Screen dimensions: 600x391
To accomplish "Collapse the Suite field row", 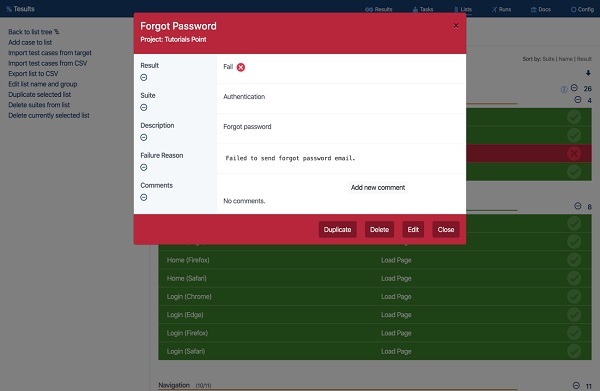I will coord(144,108).
